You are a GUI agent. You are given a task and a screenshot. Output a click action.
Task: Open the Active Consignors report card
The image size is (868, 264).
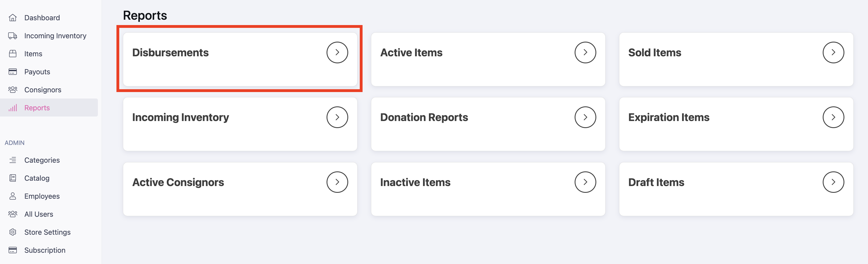click(x=240, y=189)
